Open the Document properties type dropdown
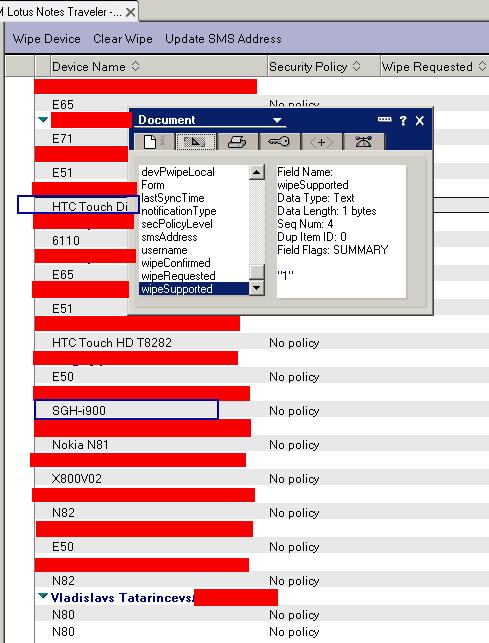 coord(277,120)
